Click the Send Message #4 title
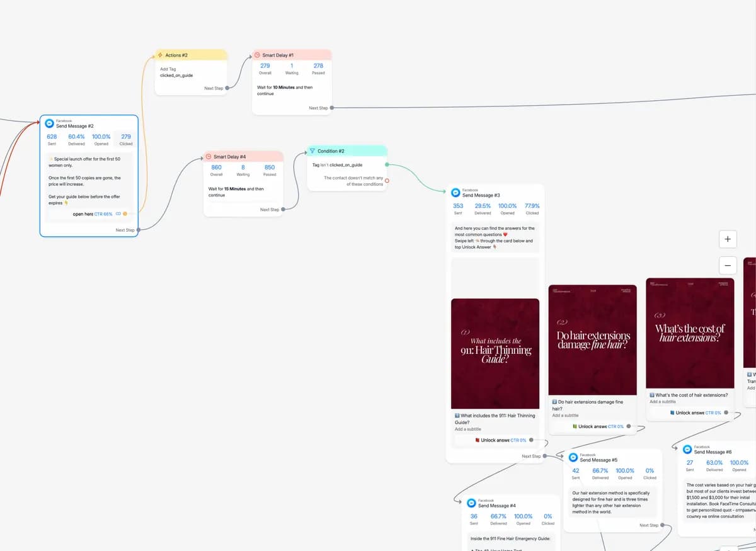The height and width of the screenshot is (551, 756). pyautogui.click(x=497, y=506)
